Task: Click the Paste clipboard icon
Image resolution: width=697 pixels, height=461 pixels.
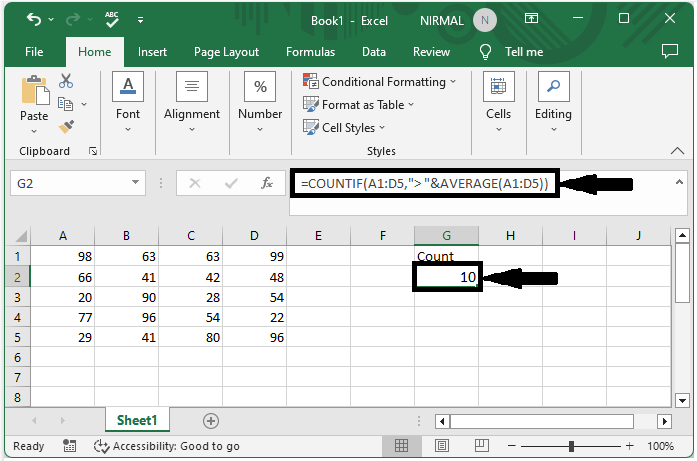Action: pyautogui.click(x=35, y=90)
